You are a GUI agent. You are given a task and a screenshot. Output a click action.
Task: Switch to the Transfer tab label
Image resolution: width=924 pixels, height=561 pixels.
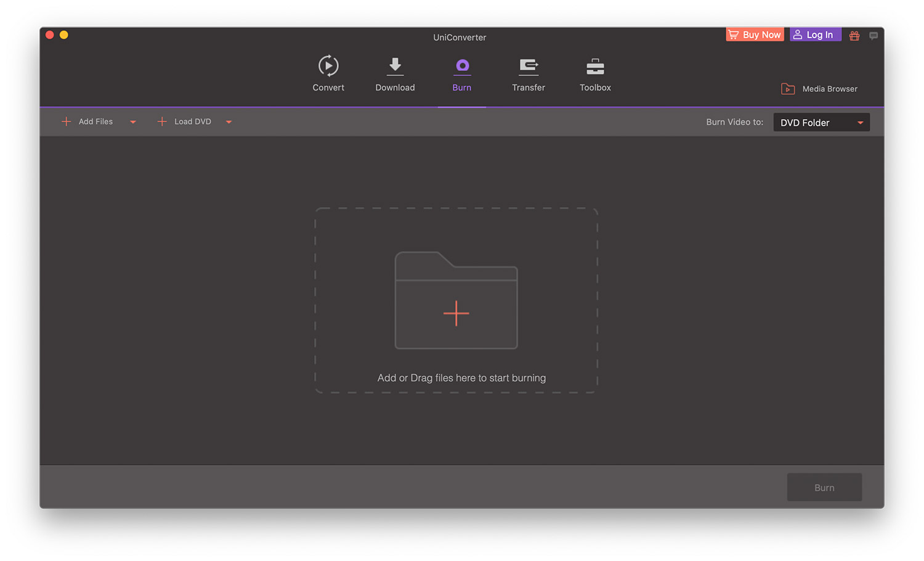coord(529,88)
